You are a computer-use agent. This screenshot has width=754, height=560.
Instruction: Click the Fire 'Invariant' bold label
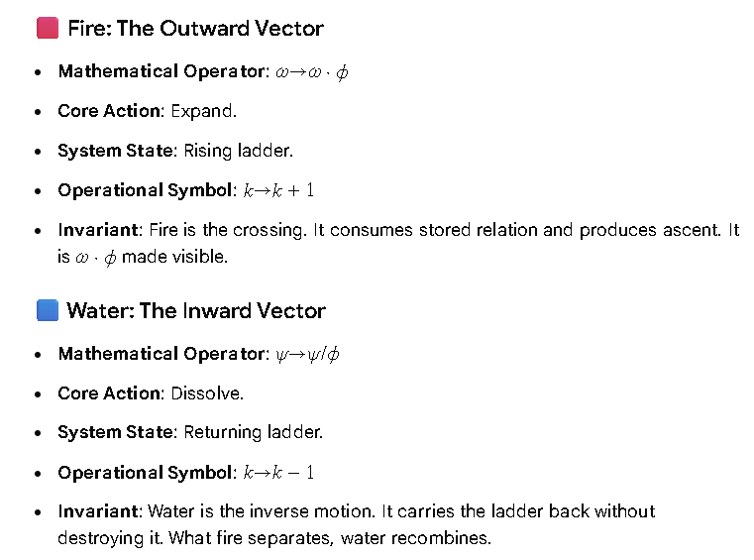98,230
